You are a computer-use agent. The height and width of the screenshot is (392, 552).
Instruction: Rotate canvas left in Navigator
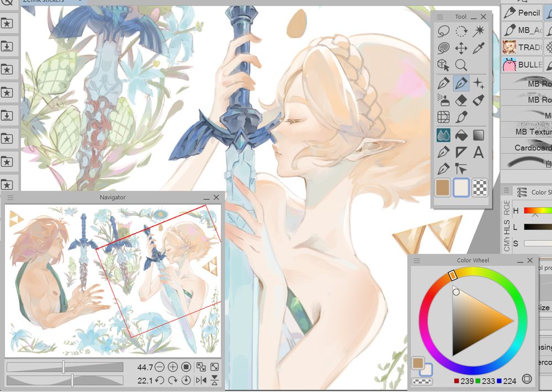click(x=160, y=380)
